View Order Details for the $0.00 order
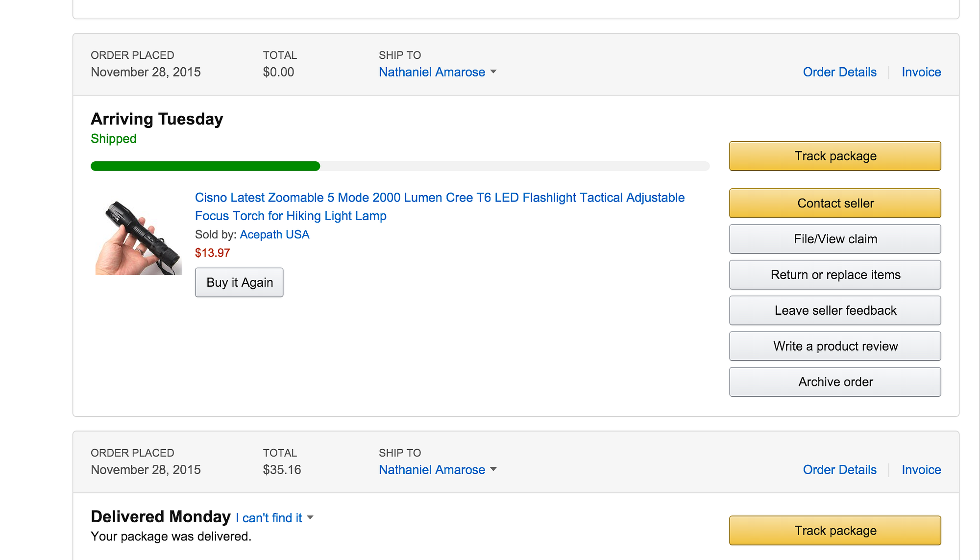 point(839,72)
